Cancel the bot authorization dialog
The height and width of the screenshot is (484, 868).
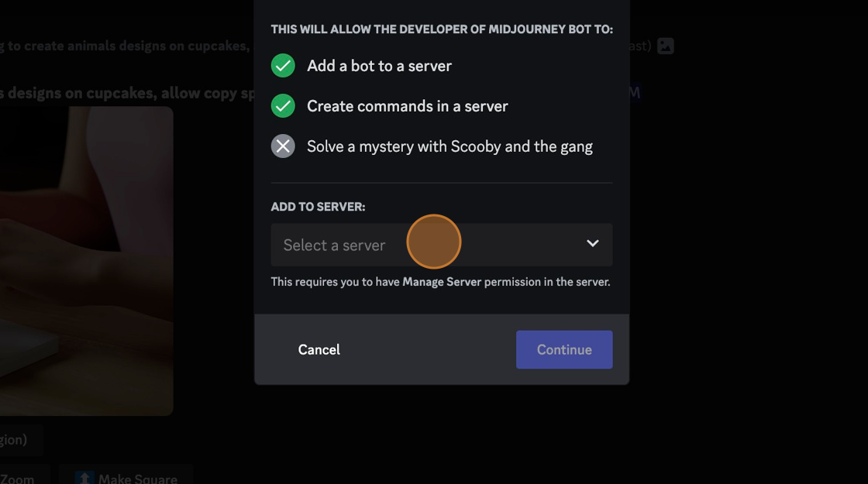pyautogui.click(x=319, y=349)
